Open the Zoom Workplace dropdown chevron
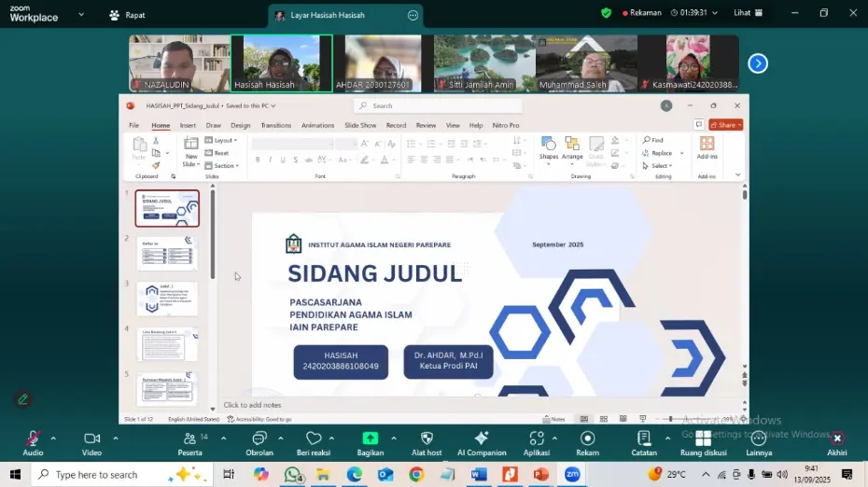The width and height of the screenshot is (868, 487). coord(81,14)
